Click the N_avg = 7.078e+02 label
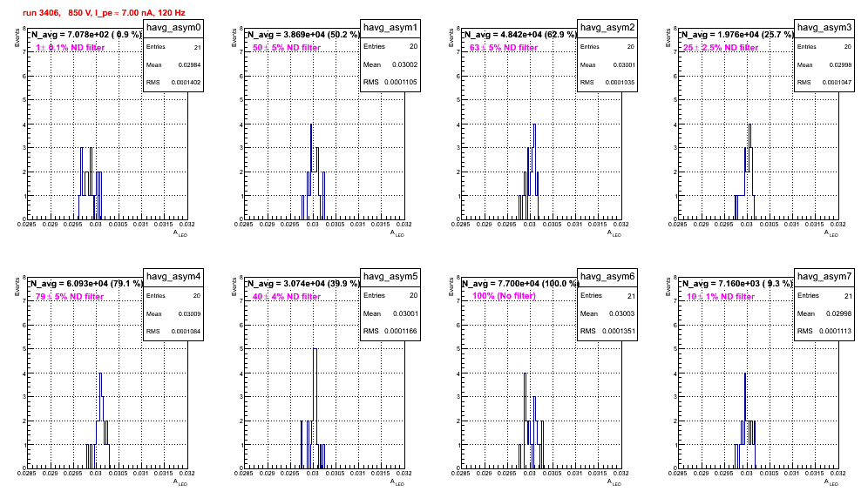This screenshot has height=498, width=868. tap(85, 34)
